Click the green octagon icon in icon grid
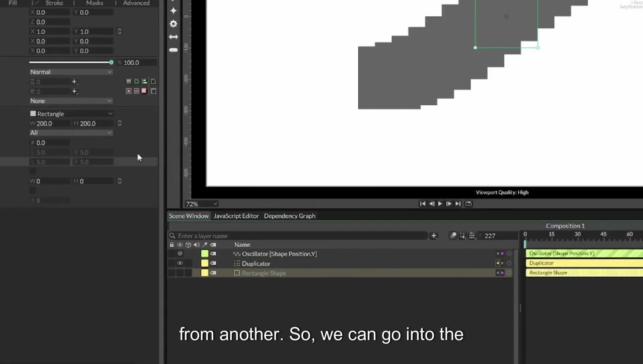The image size is (643, 364). (137, 81)
